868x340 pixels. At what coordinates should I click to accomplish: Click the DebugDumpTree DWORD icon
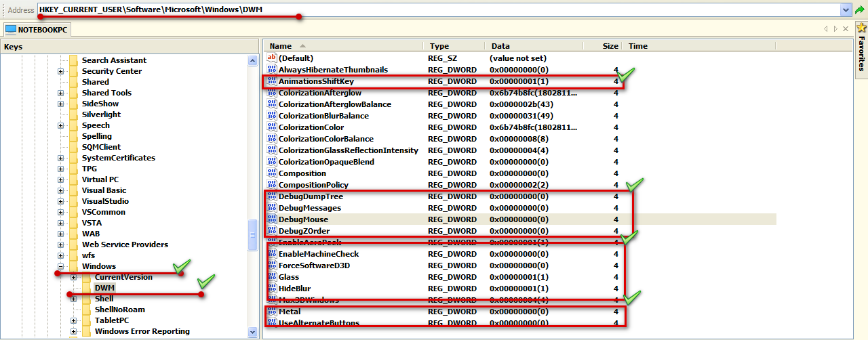click(x=272, y=196)
